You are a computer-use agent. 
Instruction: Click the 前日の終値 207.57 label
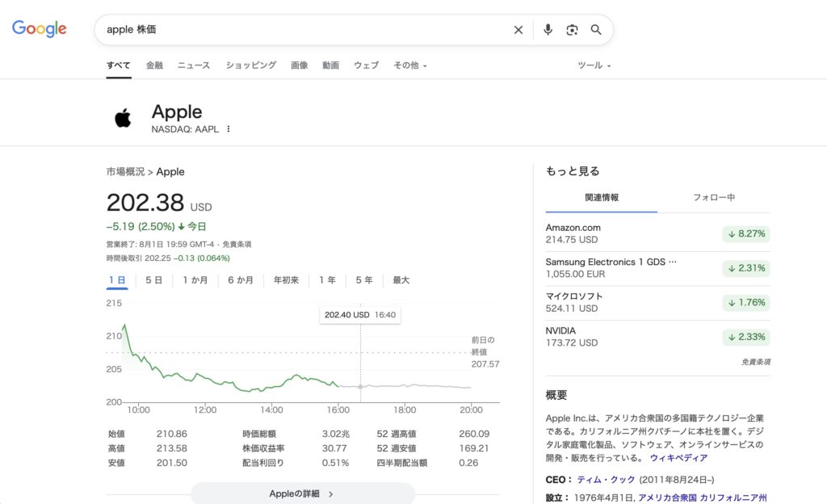point(485,352)
